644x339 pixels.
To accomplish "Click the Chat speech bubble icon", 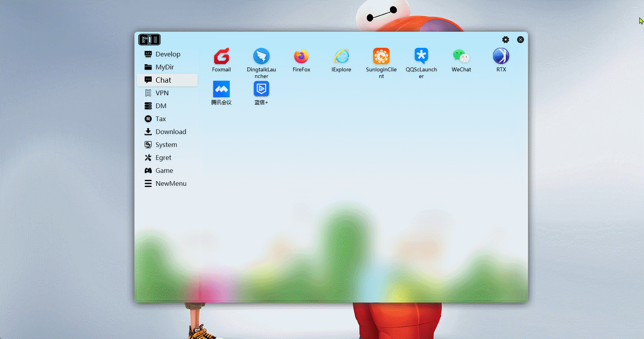I will pyautogui.click(x=148, y=80).
